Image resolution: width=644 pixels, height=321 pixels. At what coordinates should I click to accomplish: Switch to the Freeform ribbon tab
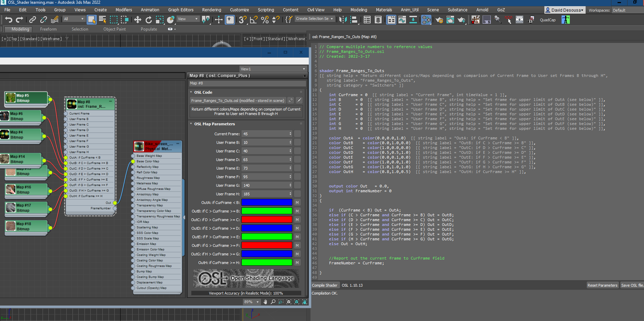48,29
